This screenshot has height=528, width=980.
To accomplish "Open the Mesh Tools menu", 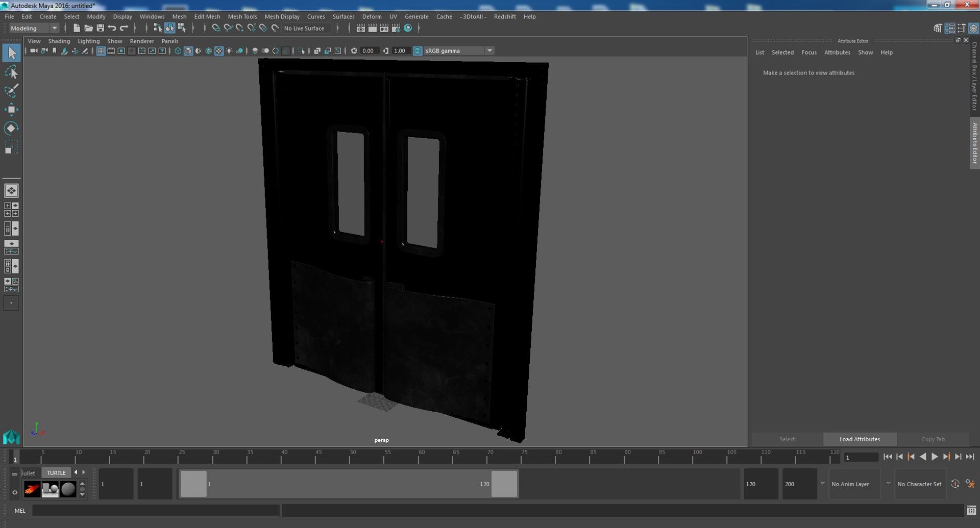I will click(242, 16).
